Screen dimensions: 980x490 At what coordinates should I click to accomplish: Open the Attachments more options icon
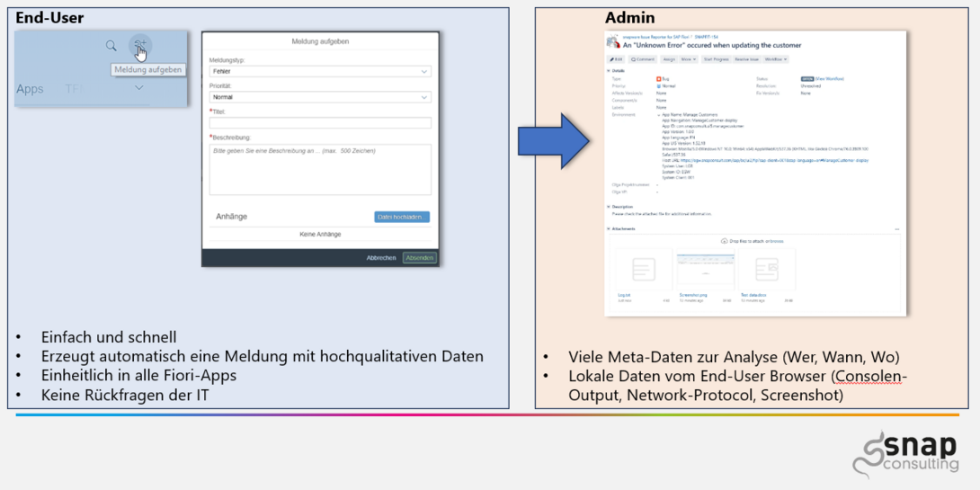pyautogui.click(x=896, y=229)
